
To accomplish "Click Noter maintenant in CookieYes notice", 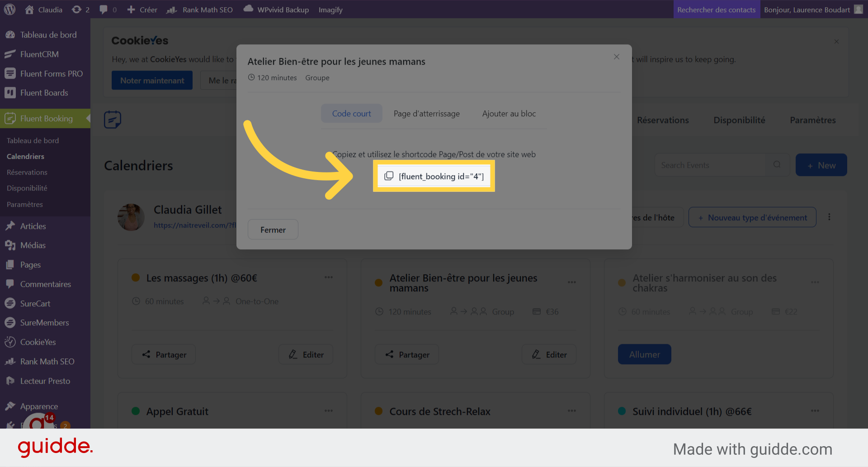I will tap(152, 80).
